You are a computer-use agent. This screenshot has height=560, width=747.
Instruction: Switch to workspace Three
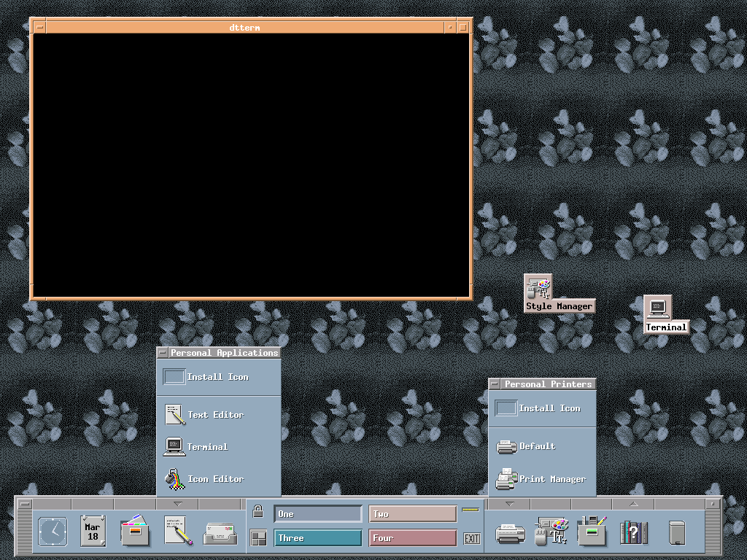point(318,538)
